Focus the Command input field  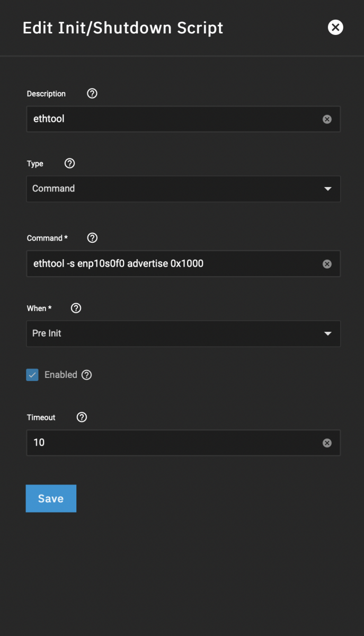point(170,264)
